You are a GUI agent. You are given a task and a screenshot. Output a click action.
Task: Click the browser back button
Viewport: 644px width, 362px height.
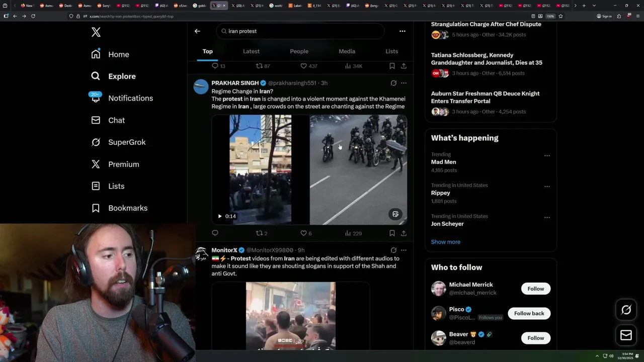coord(15,16)
